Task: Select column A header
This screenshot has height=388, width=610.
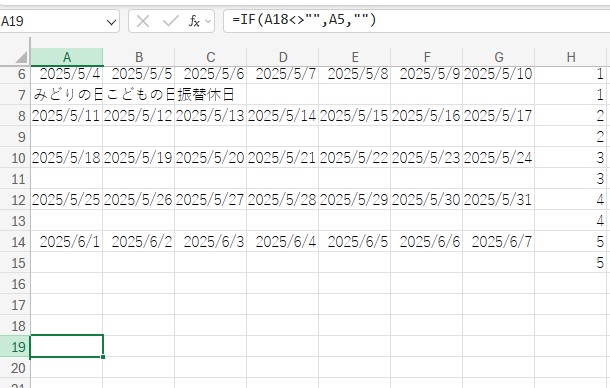Action: [x=67, y=57]
